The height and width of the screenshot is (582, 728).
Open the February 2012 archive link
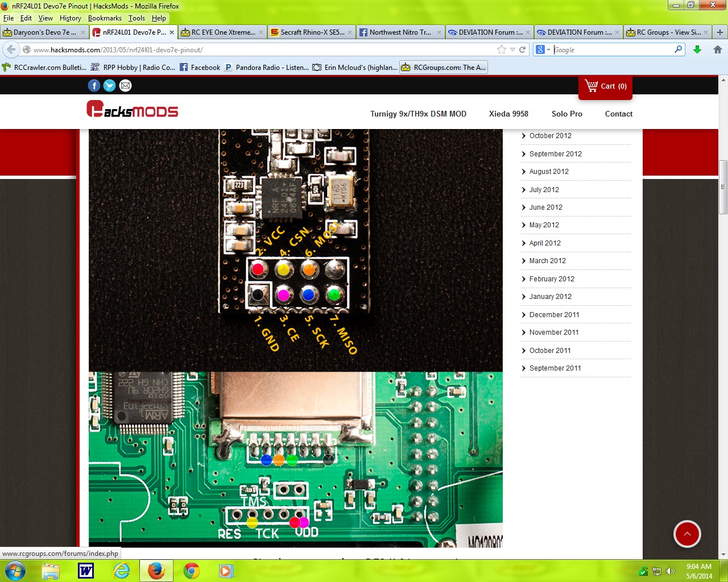pos(552,279)
